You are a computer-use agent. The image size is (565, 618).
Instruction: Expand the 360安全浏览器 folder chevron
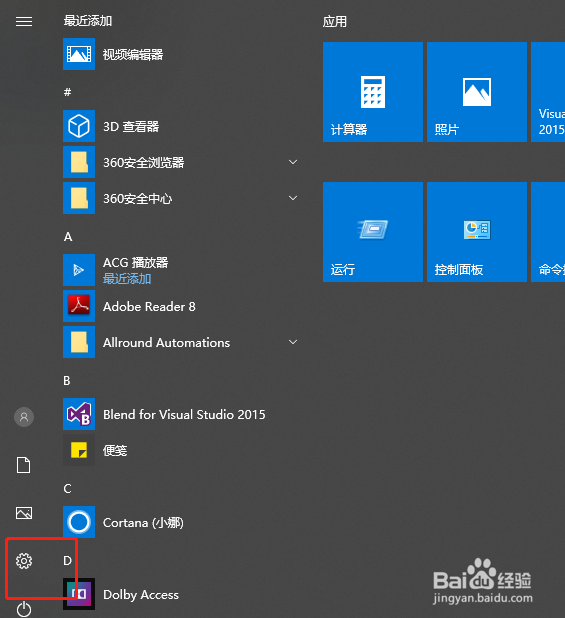pyautogui.click(x=293, y=162)
